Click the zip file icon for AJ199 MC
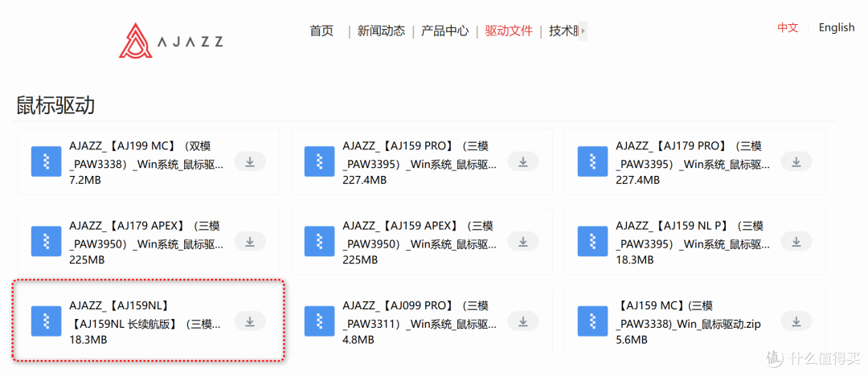 pos(47,161)
